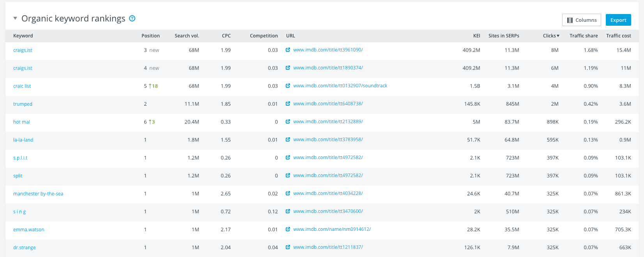
Task: Sort table by Search vol. column header
Action: click(187, 35)
